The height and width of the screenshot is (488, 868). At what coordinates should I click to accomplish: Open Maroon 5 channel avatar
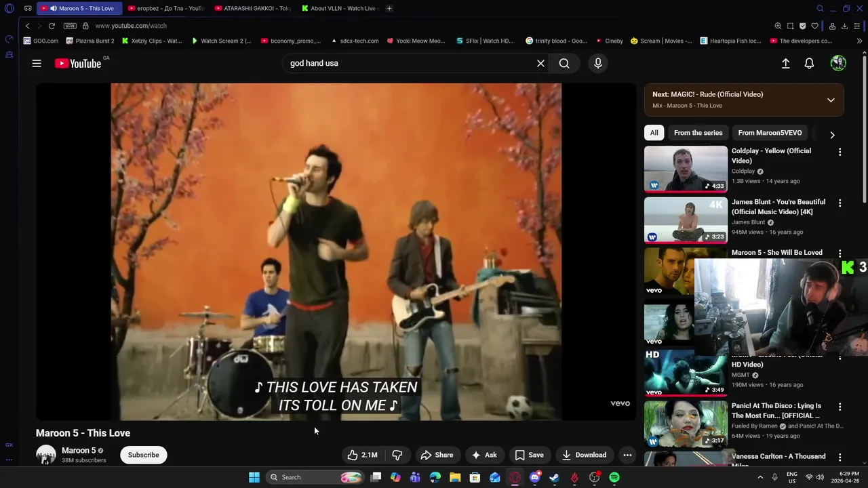tap(46, 455)
